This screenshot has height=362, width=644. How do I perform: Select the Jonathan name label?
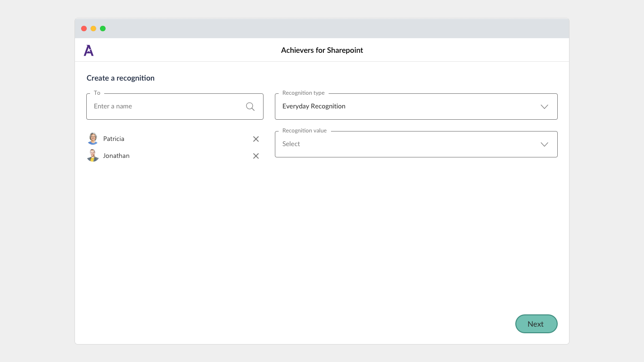(116, 156)
